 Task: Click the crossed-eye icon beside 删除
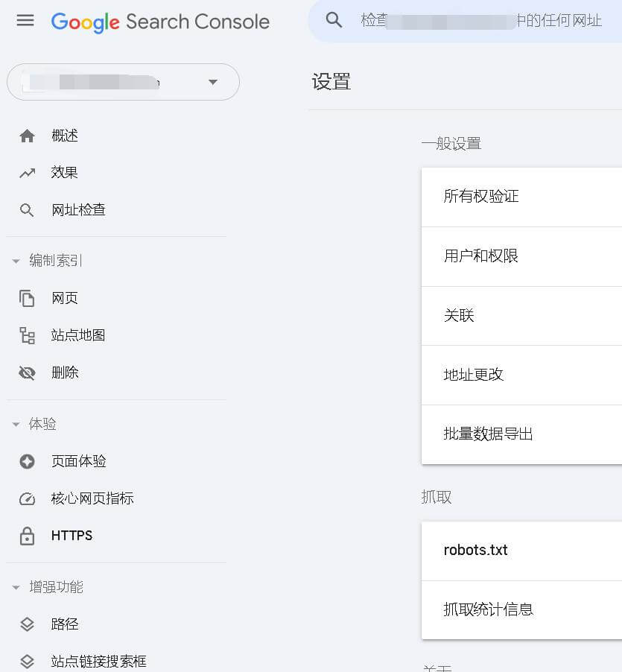[x=27, y=373]
